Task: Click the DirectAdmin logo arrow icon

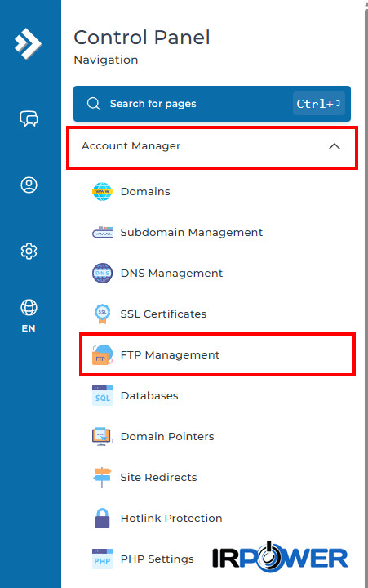Action: [x=28, y=43]
